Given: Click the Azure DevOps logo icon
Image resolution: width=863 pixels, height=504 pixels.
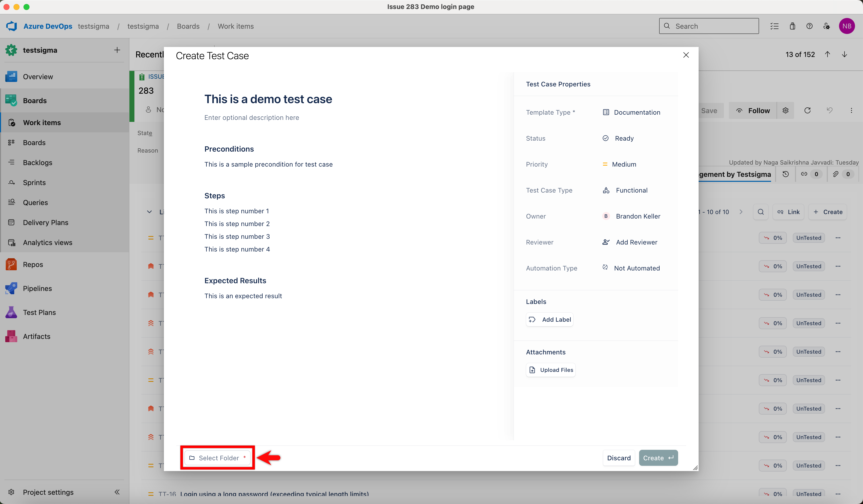Looking at the screenshot, I should click(12, 26).
